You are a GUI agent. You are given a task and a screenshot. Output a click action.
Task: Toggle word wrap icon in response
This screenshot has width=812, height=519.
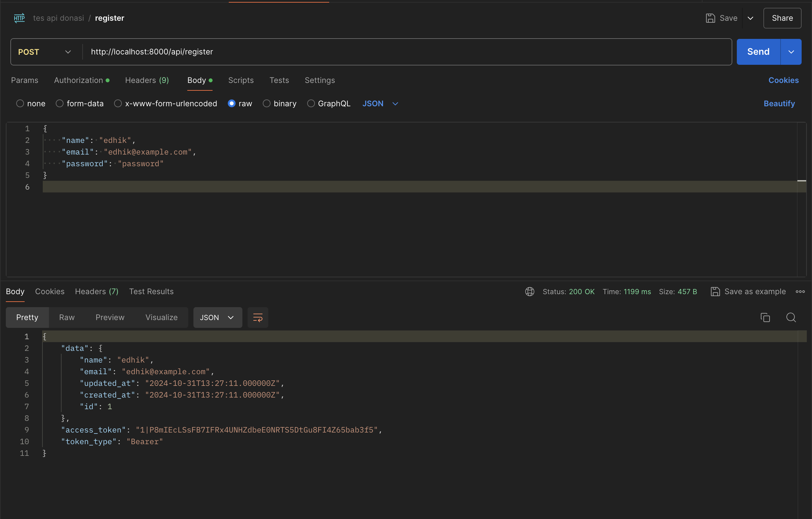tap(258, 317)
